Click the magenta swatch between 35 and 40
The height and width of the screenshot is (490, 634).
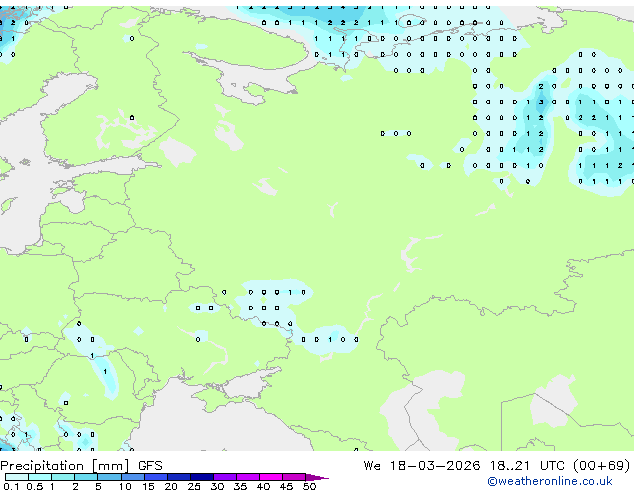click(247, 477)
